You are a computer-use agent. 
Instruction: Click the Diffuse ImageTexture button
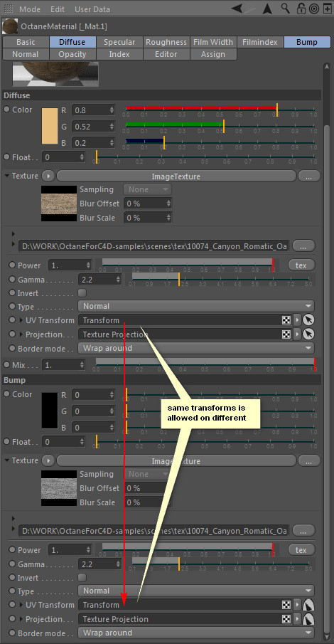click(x=176, y=176)
